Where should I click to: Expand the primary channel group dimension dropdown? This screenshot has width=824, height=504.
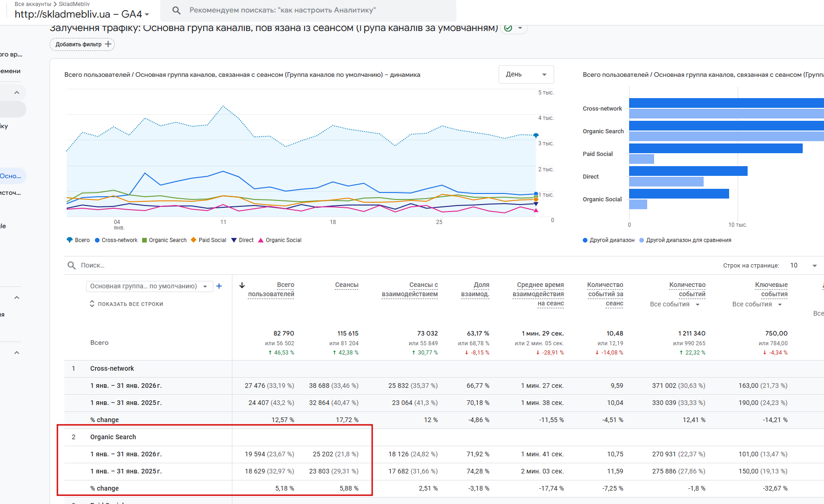click(149, 286)
